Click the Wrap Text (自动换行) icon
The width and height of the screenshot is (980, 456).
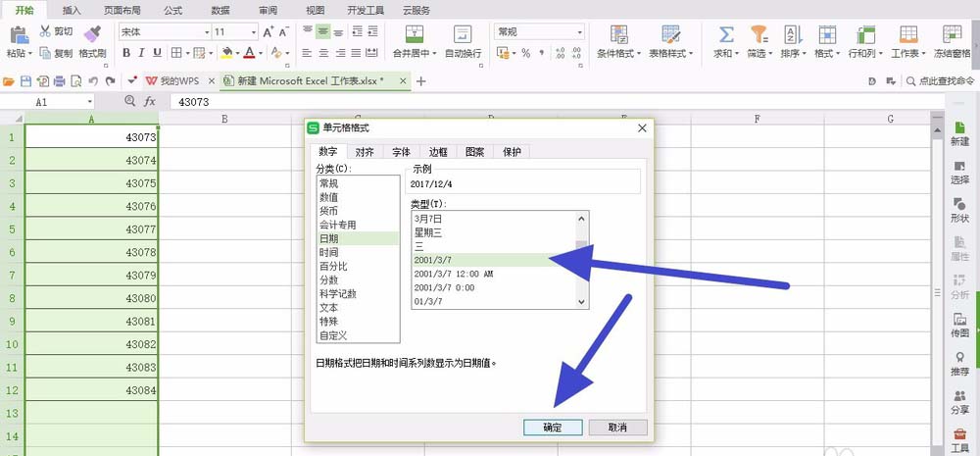point(463,34)
